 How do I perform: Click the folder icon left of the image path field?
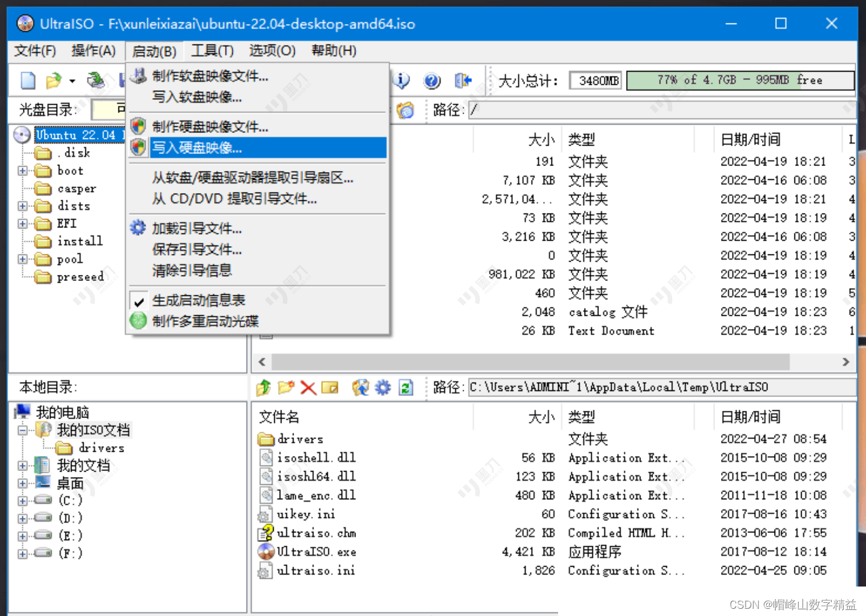[x=406, y=110]
